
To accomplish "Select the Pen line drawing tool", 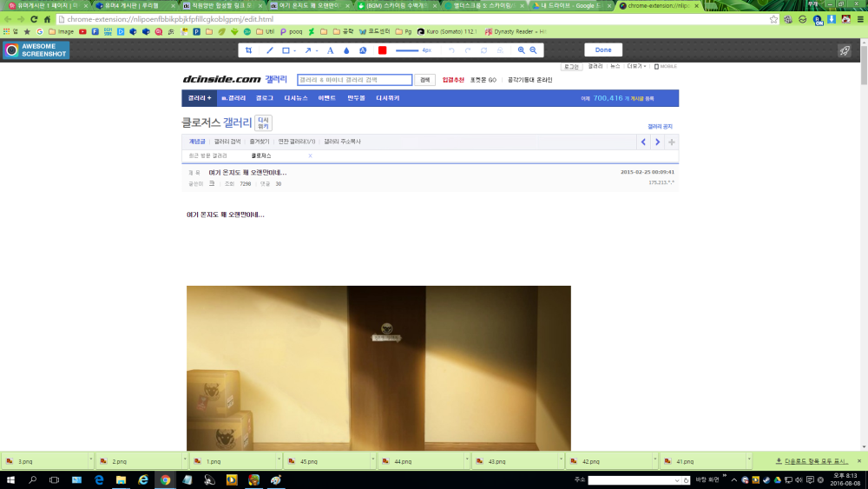I will [x=270, y=50].
